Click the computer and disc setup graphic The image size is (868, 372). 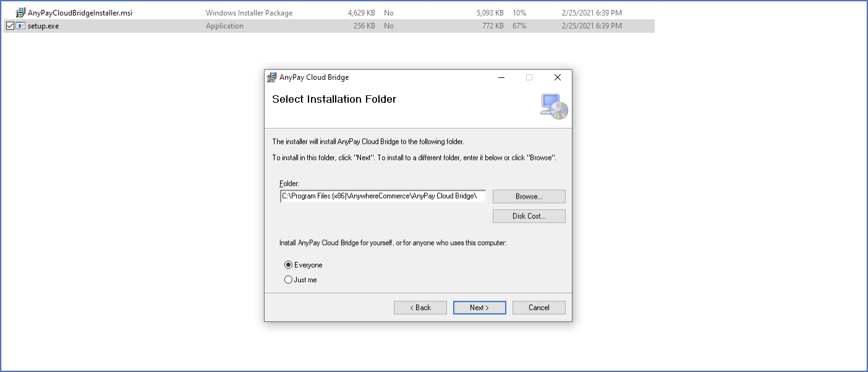[x=554, y=106]
